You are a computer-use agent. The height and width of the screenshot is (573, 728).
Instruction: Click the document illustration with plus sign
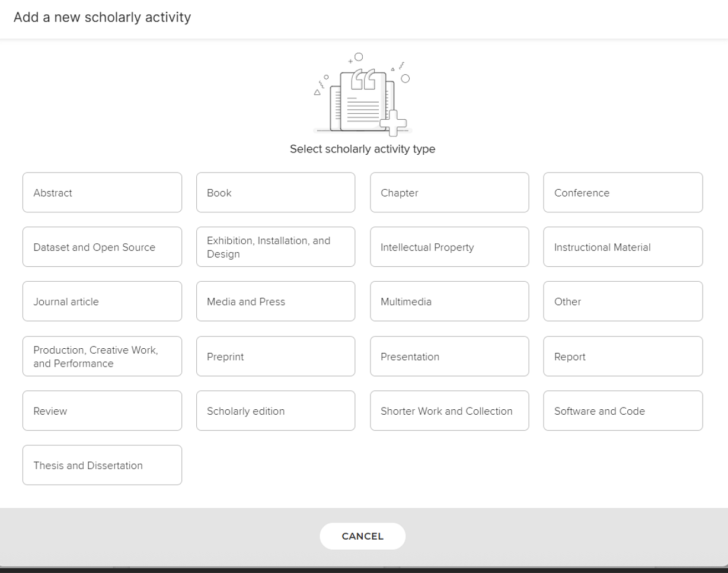click(x=362, y=95)
